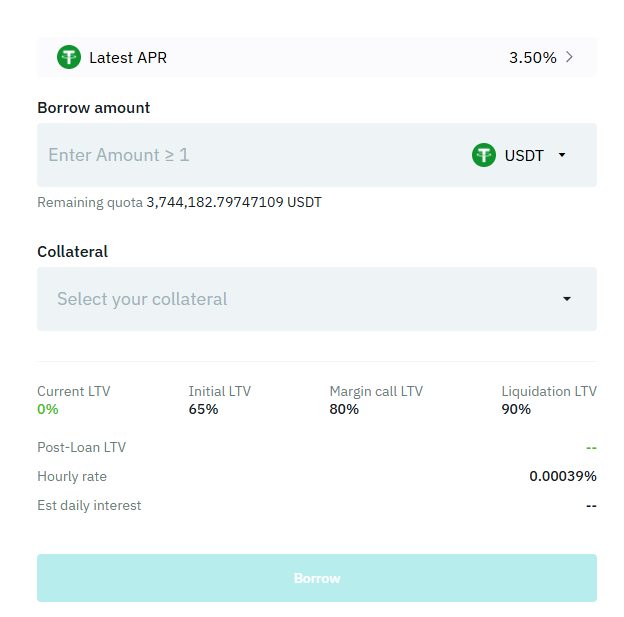The width and height of the screenshot is (624, 617).
Task: Click the Initial LTV 65% value
Action: (203, 409)
